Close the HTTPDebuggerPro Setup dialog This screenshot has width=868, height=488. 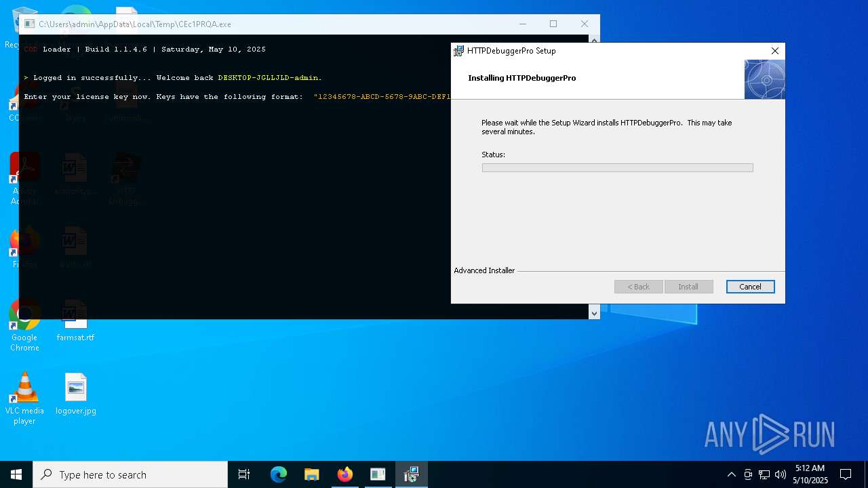[775, 51]
